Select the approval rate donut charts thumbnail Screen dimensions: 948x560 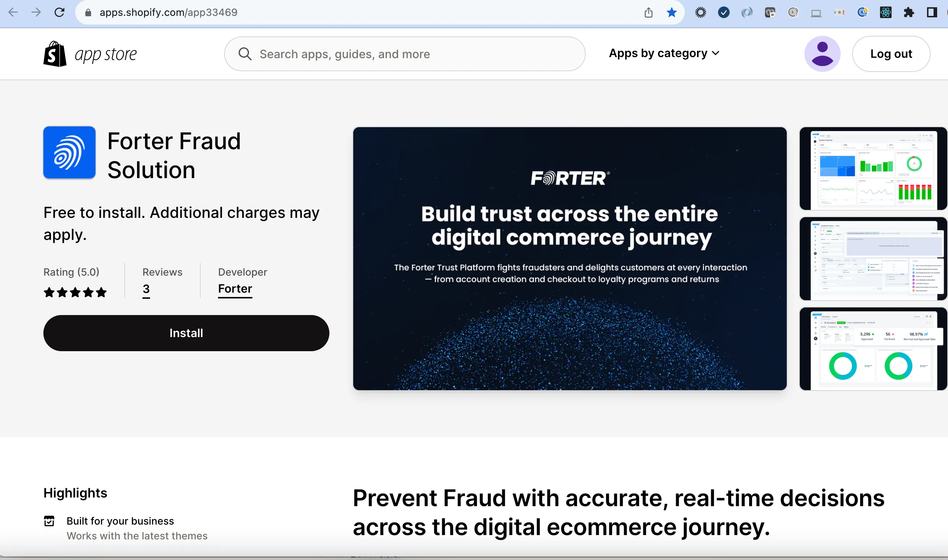873,349
